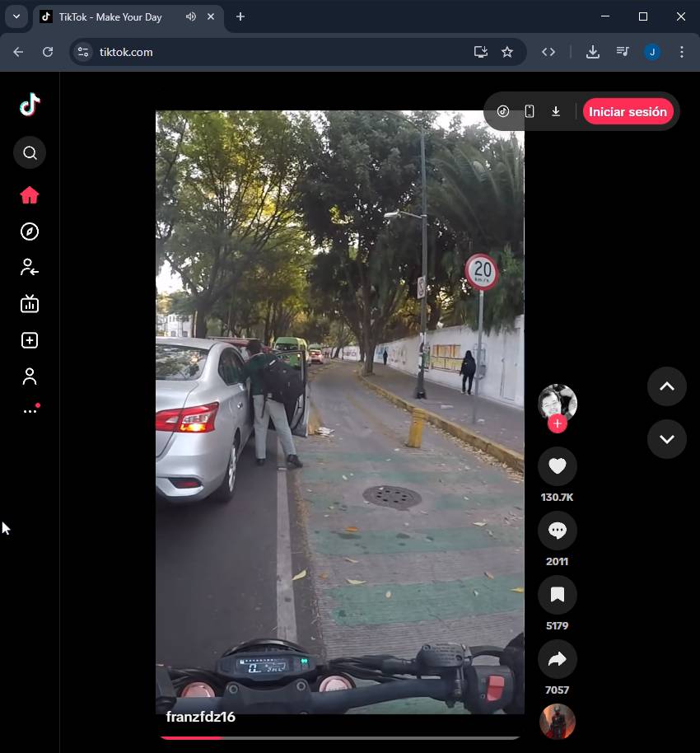Open the Chrome tab search dropdown
The width and height of the screenshot is (700, 753).
pyautogui.click(x=16, y=16)
